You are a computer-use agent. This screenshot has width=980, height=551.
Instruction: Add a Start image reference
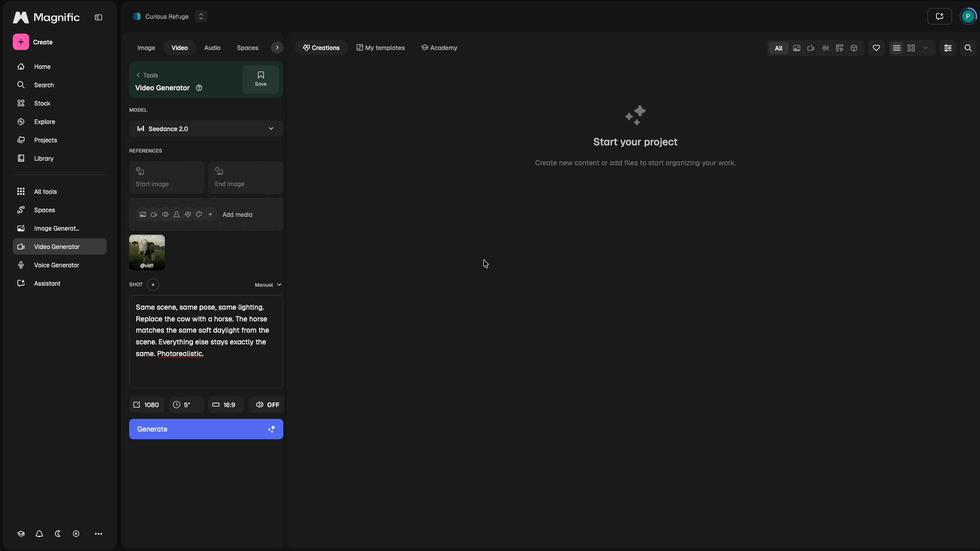(166, 178)
